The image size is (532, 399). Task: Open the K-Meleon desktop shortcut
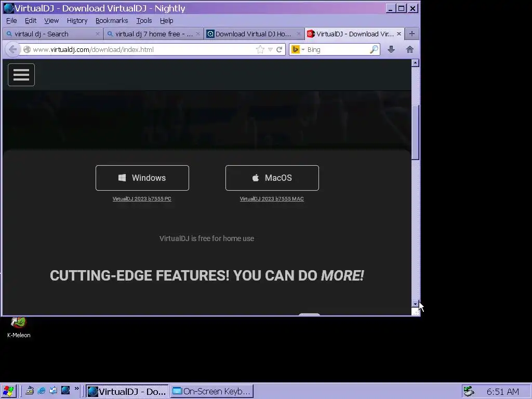pyautogui.click(x=19, y=327)
